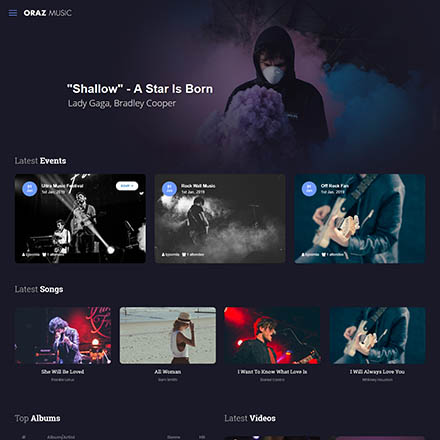The image size is (440, 440).
Task: Click the first Latest Videos thumbnail
Action: coord(272,438)
